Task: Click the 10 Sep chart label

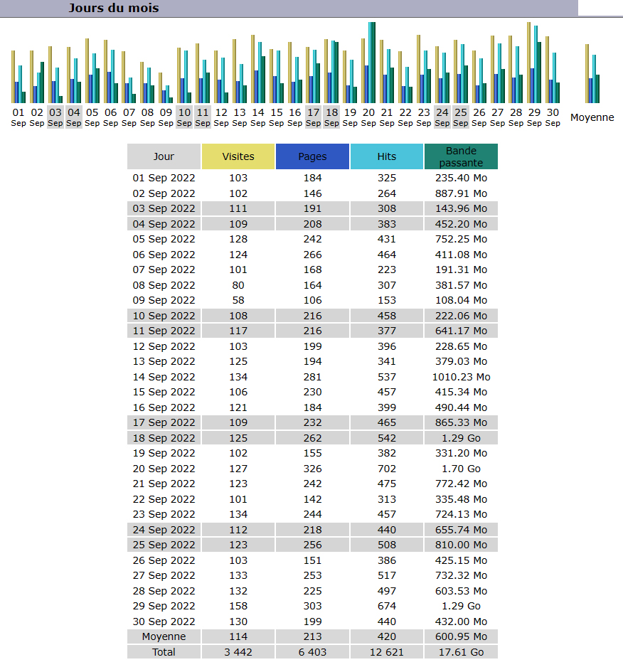Action: [184, 117]
